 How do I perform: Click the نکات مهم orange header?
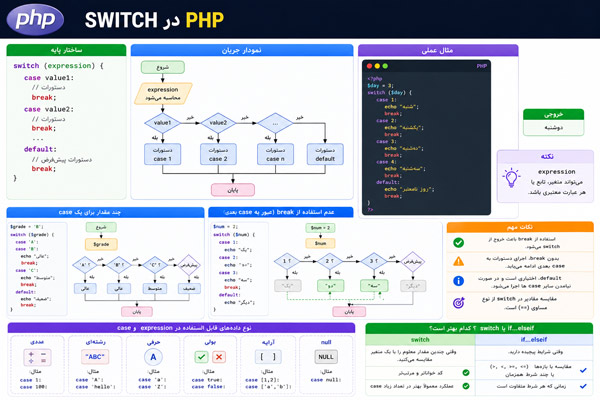(x=520, y=227)
